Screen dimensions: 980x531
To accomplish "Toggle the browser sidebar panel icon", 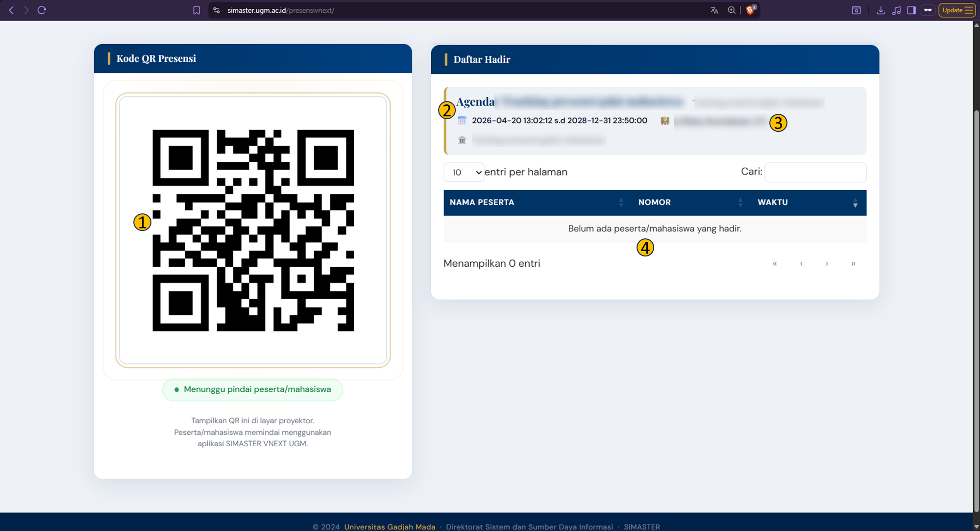I will pyautogui.click(x=911, y=10).
